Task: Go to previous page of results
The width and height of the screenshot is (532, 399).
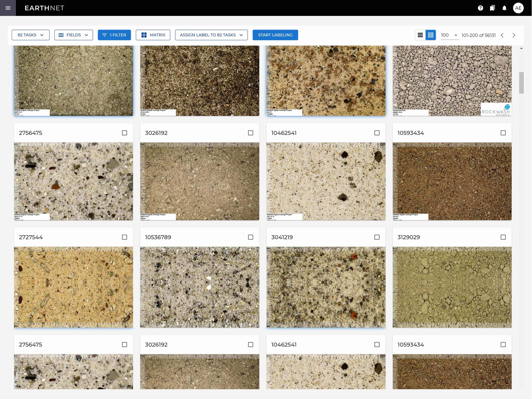Action: (x=502, y=35)
